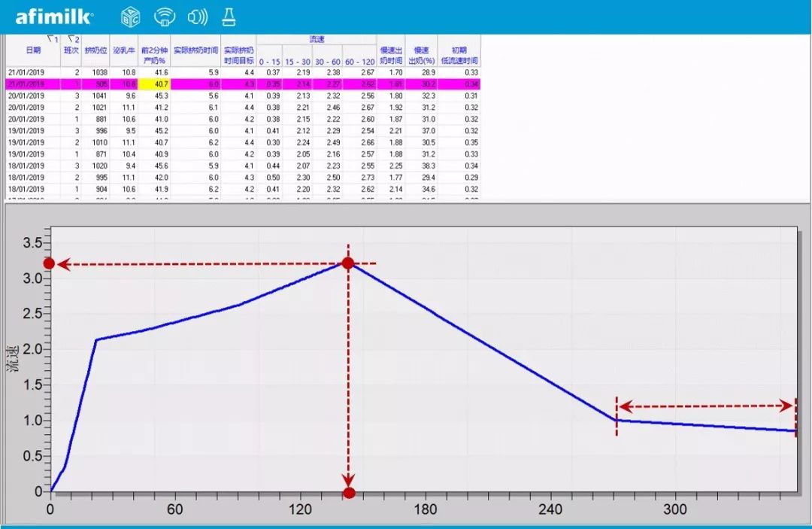Image resolution: width=812 pixels, height=529 pixels.
Task: Click the ABC cube icon in header
Action: click(130, 17)
